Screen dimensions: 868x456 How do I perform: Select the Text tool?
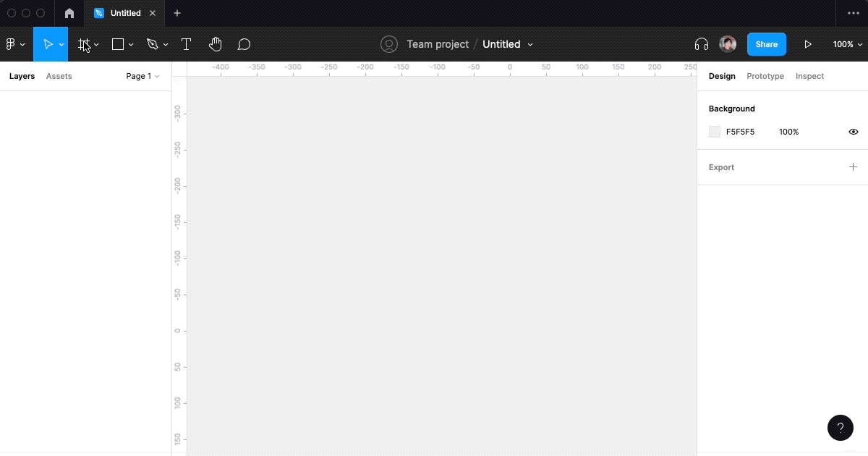pos(186,44)
